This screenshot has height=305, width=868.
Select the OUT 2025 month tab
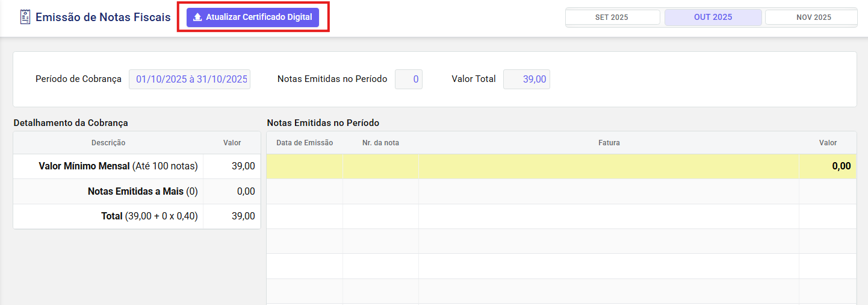point(713,17)
